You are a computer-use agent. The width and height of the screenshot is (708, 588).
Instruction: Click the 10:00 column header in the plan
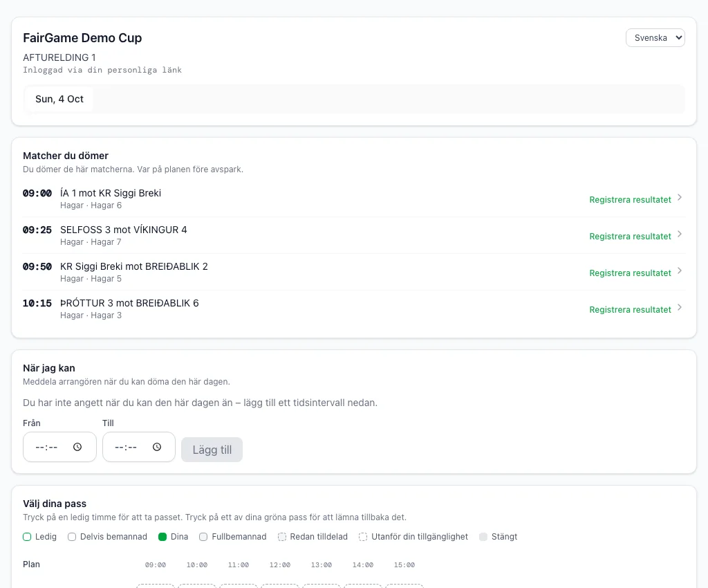click(197, 565)
